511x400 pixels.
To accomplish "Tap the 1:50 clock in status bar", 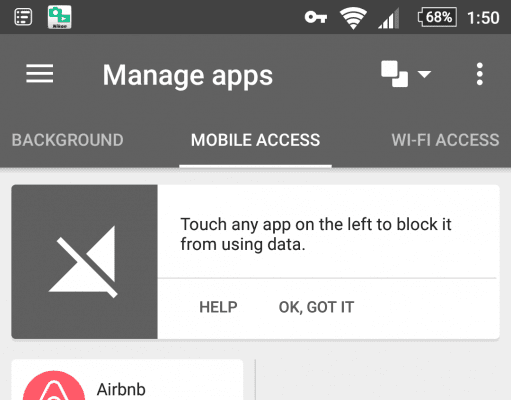I will [x=483, y=18].
